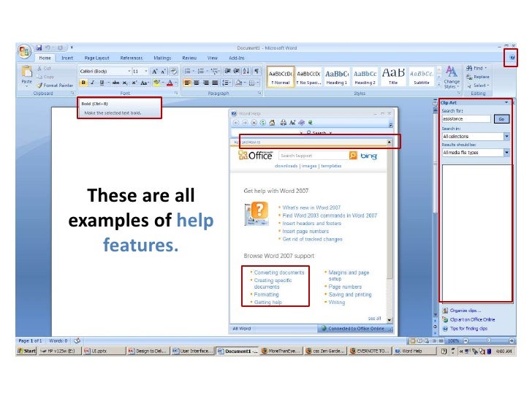Open the Change Case dropdown
This screenshot has height=399, width=532.
point(144,83)
